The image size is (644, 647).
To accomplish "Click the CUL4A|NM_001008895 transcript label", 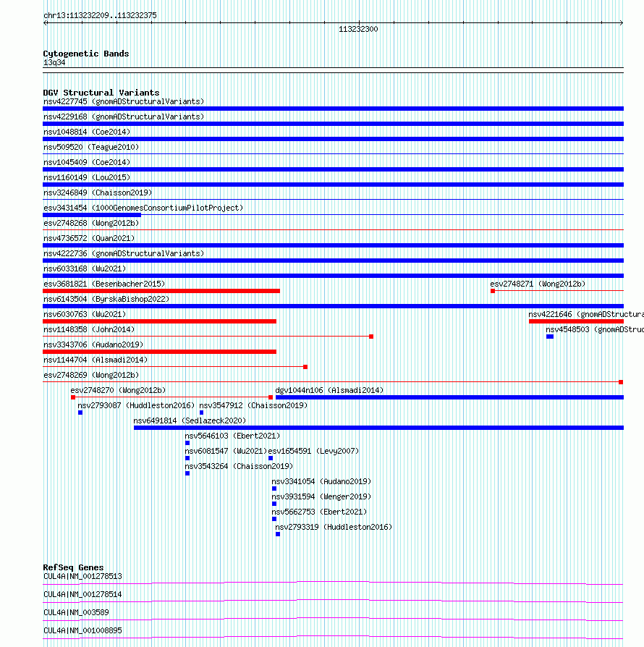I will coord(82,630).
